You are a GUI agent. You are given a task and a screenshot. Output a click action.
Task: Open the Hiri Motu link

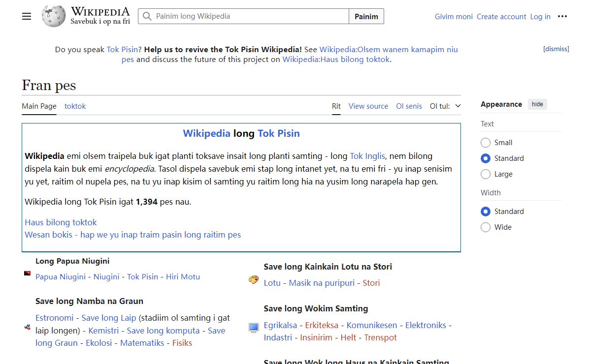tap(183, 276)
